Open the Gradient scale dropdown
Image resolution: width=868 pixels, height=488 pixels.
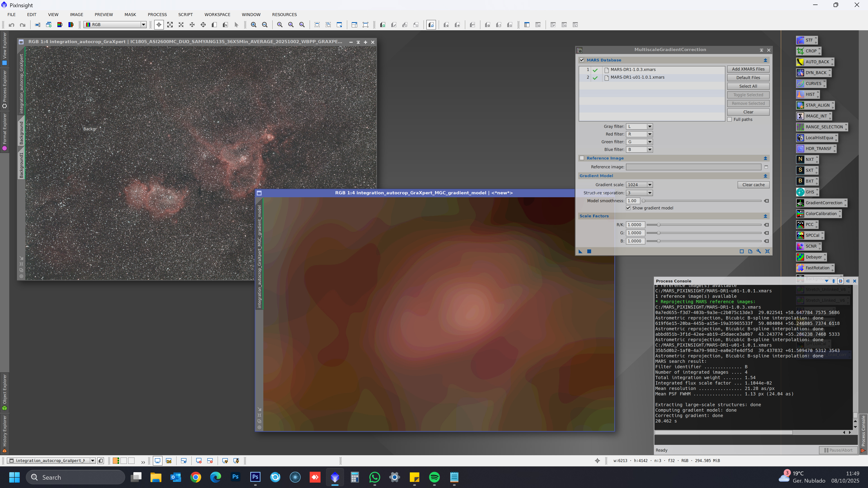pos(650,185)
